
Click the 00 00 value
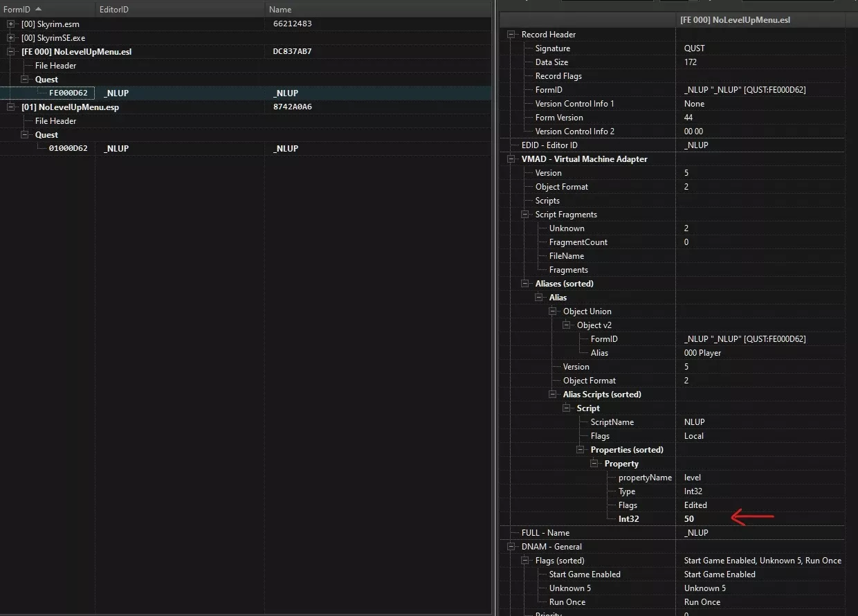693,132
